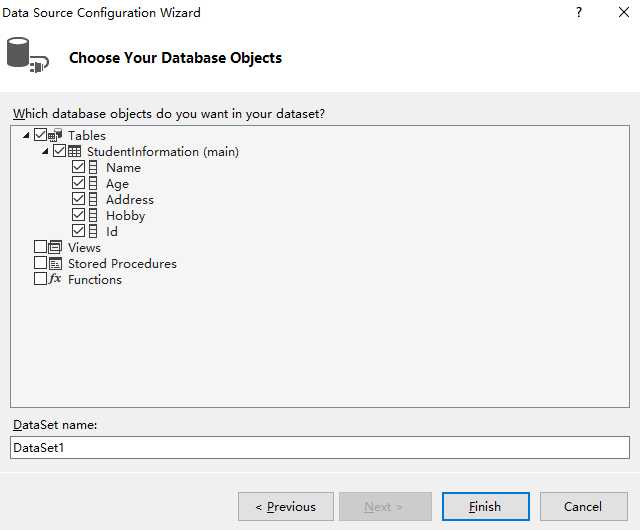Click the Views node icon
The width and height of the screenshot is (640, 530).
[x=55, y=247]
